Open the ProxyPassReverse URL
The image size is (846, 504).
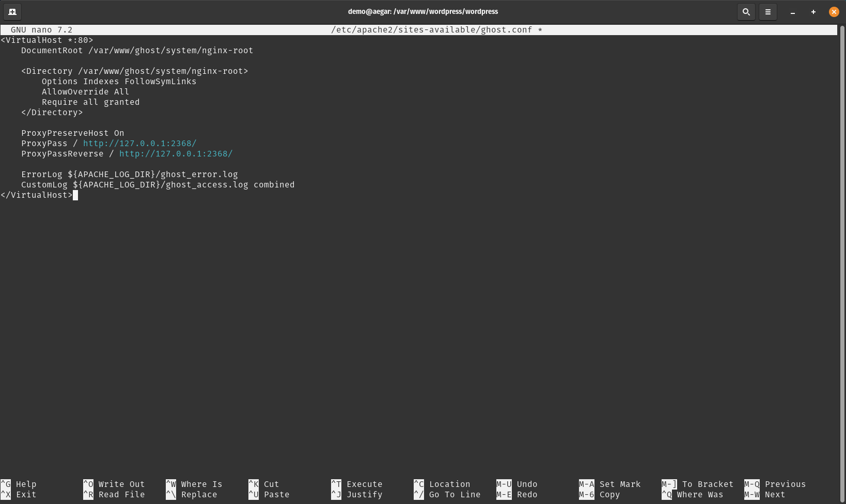[x=176, y=153]
